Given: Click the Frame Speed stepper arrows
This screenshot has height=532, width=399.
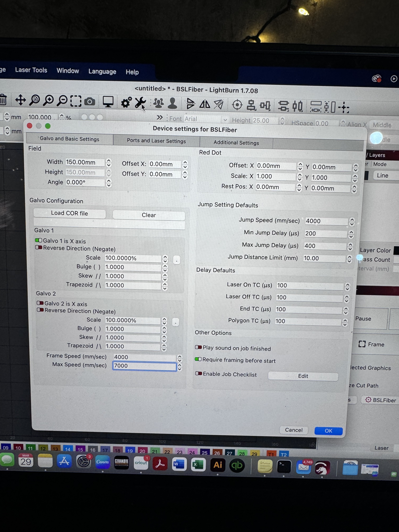Looking at the screenshot, I should tap(180, 359).
